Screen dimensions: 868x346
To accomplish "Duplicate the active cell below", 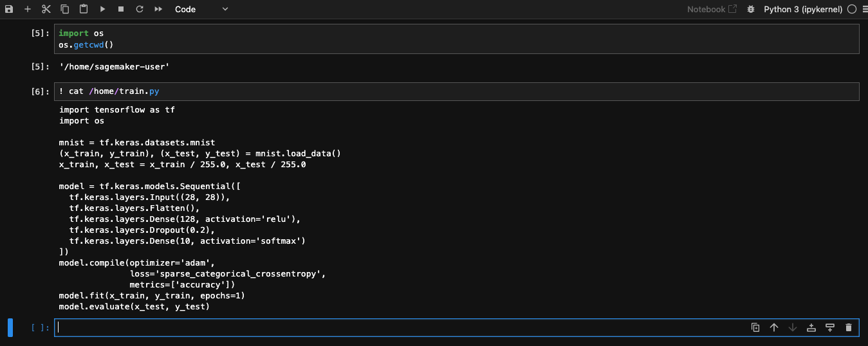I will pyautogui.click(x=755, y=327).
